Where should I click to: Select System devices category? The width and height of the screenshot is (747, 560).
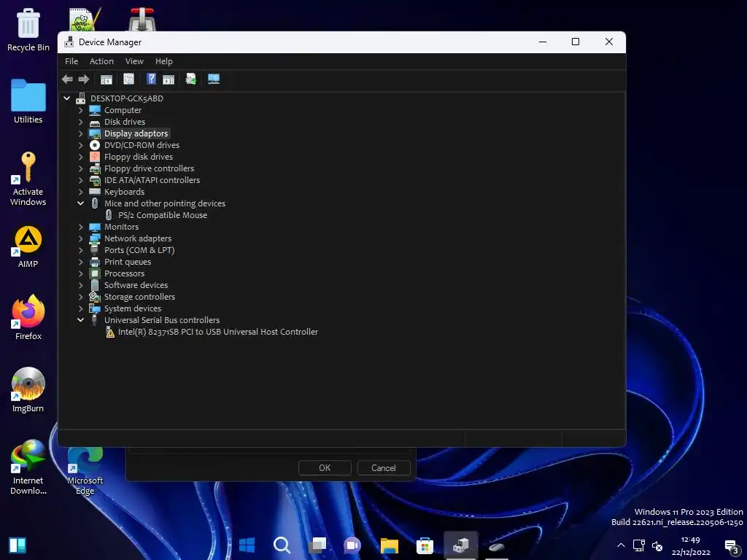[133, 308]
